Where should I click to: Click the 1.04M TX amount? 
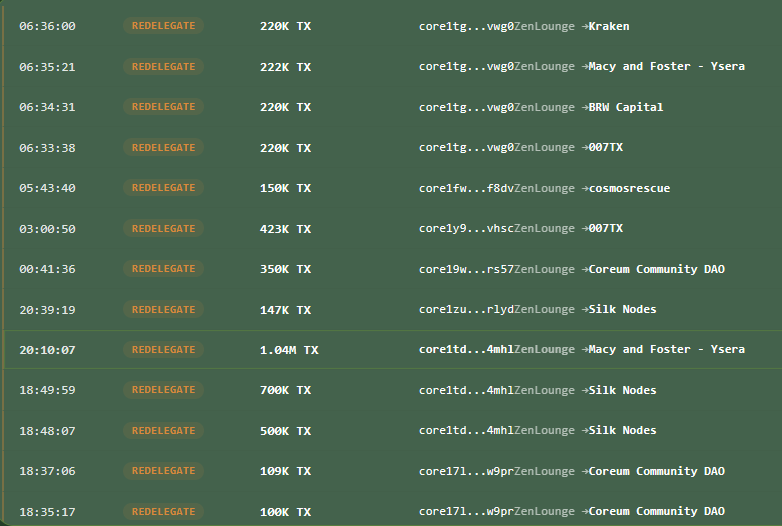[x=289, y=350]
